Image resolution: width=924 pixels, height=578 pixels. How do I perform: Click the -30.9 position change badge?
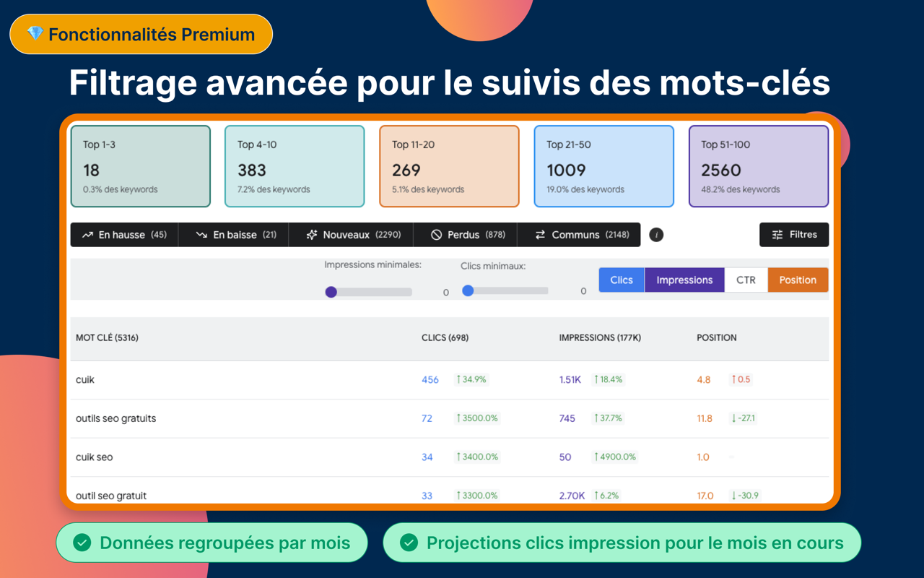pos(745,496)
